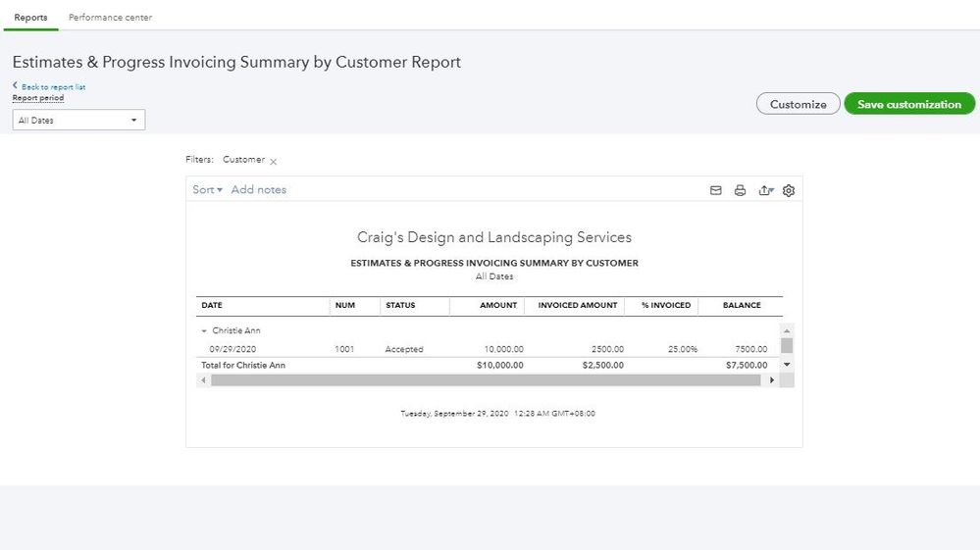Open report settings gear icon

pos(789,190)
